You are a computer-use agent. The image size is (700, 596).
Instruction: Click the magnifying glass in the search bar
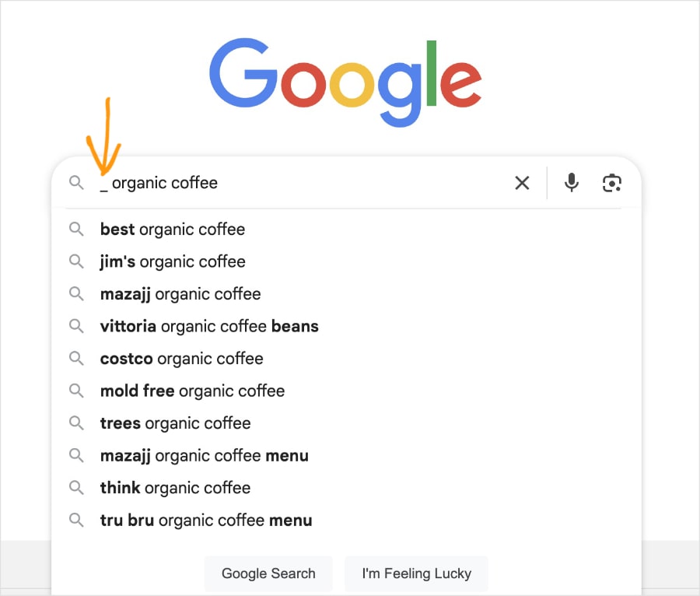(x=76, y=183)
